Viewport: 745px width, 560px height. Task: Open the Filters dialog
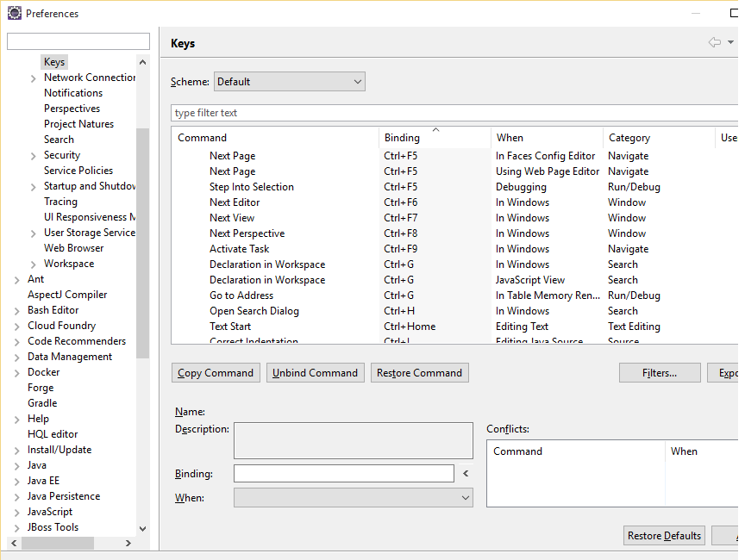point(660,372)
